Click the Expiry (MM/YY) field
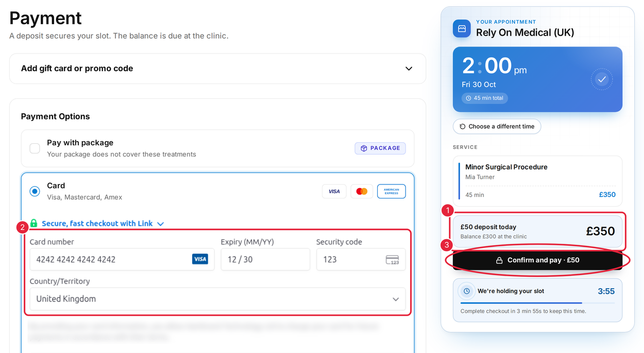Screen dimensions: 644x353 [x=265, y=259]
